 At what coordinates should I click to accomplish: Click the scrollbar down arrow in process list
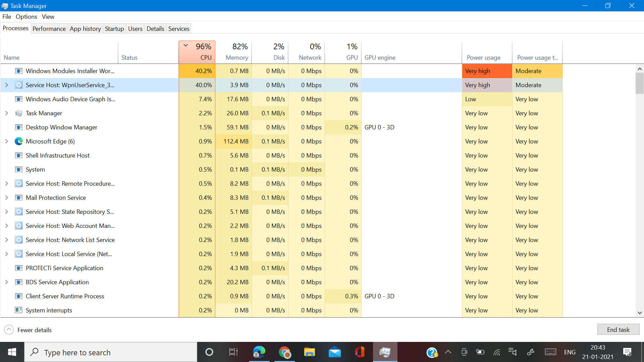tap(640, 313)
